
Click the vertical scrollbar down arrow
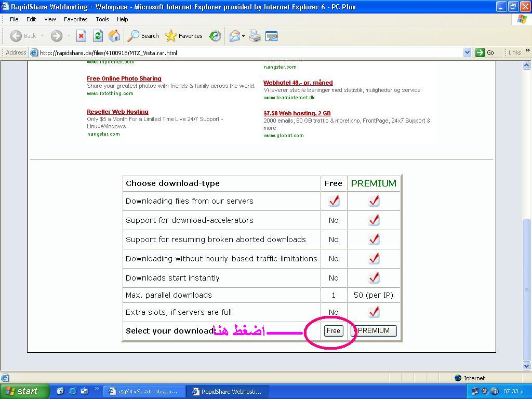tap(527, 366)
